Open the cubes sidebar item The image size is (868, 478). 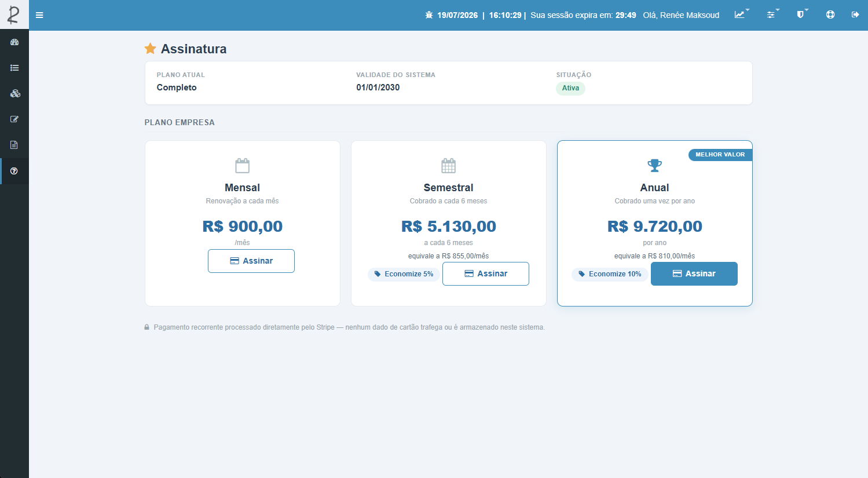click(x=14, y=93)
